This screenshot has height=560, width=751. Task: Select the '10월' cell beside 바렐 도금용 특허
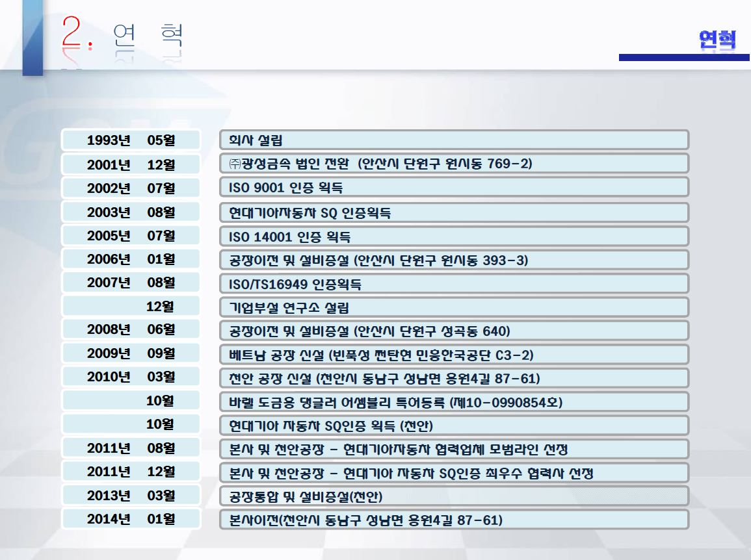131,400
